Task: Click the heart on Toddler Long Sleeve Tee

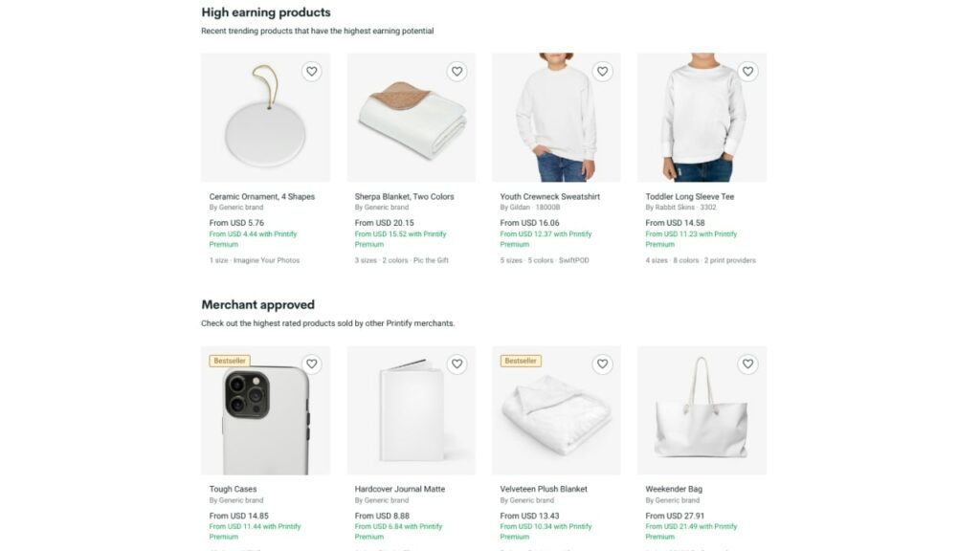Action: pyautogui.click(x=747, y=71)
